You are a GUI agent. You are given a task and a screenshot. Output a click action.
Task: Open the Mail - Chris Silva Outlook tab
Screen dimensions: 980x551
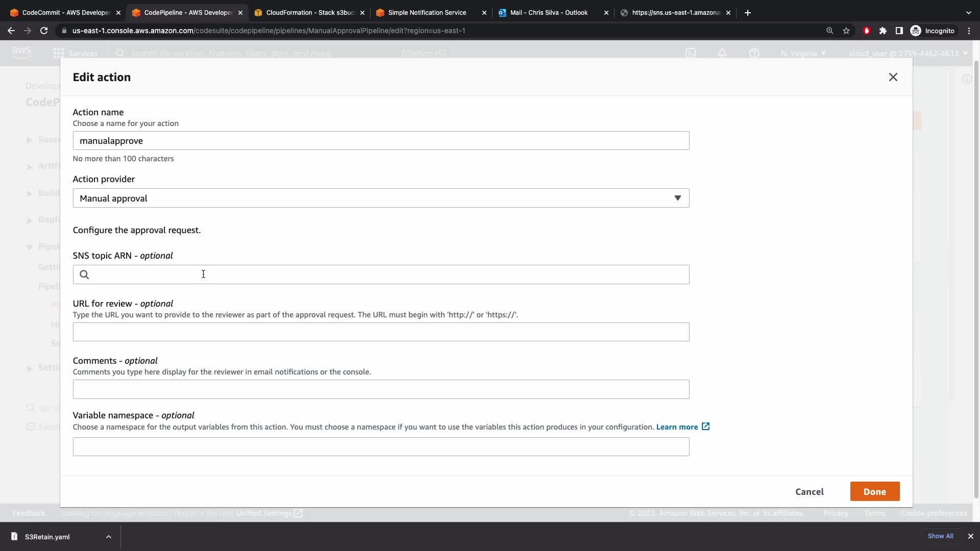point(549,13)
